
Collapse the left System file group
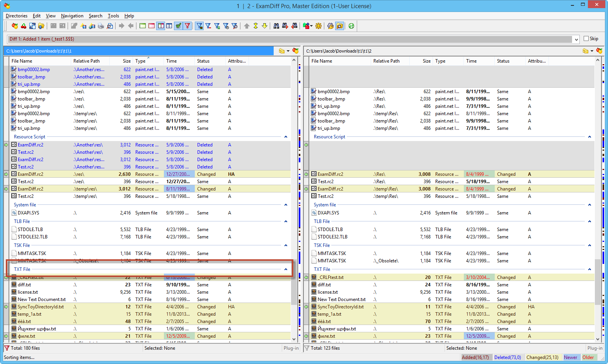[x=286, y=205]
